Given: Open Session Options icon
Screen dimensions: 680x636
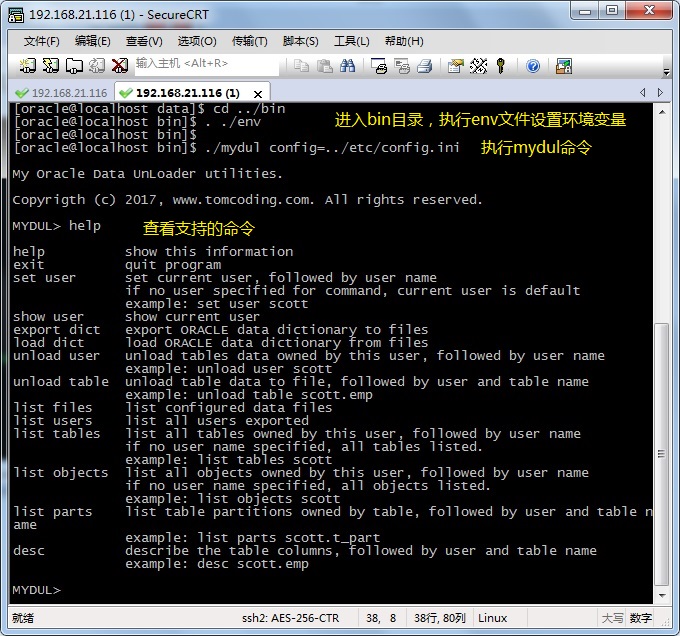Looking at the screenshot, I should click(456, 66).
